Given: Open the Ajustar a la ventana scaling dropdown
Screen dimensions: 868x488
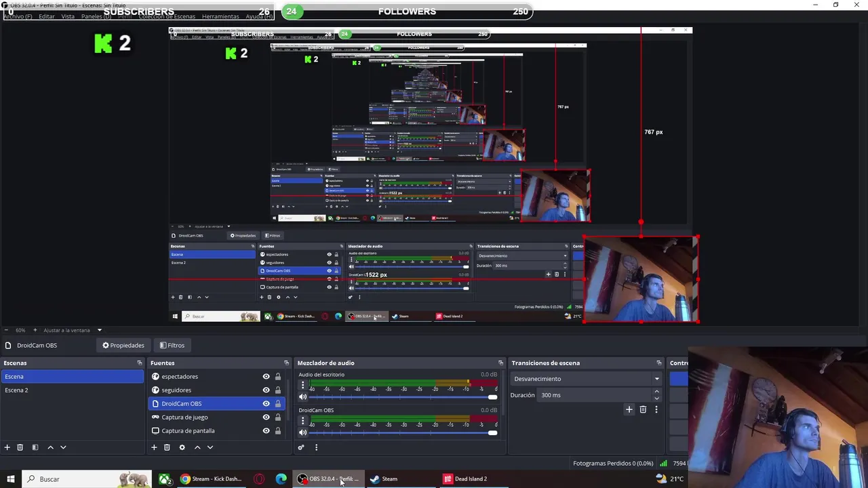Looking at the screenshot, I should (x=73, y=330).
